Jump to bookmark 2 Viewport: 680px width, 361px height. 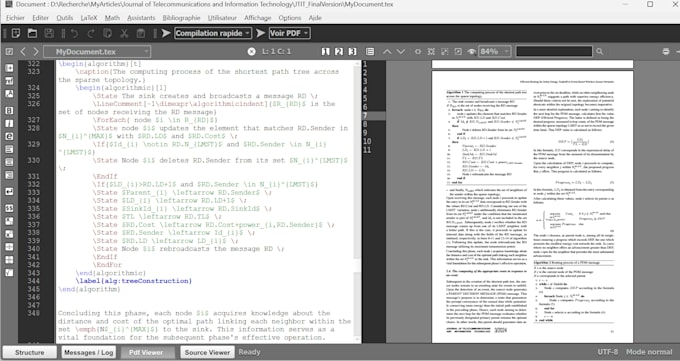[x=339, y=52]
